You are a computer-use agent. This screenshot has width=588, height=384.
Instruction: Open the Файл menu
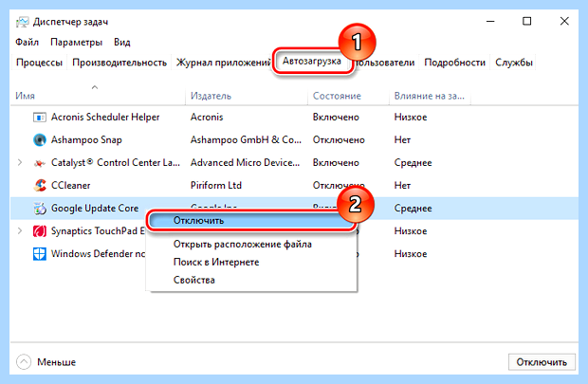point(27,42)
